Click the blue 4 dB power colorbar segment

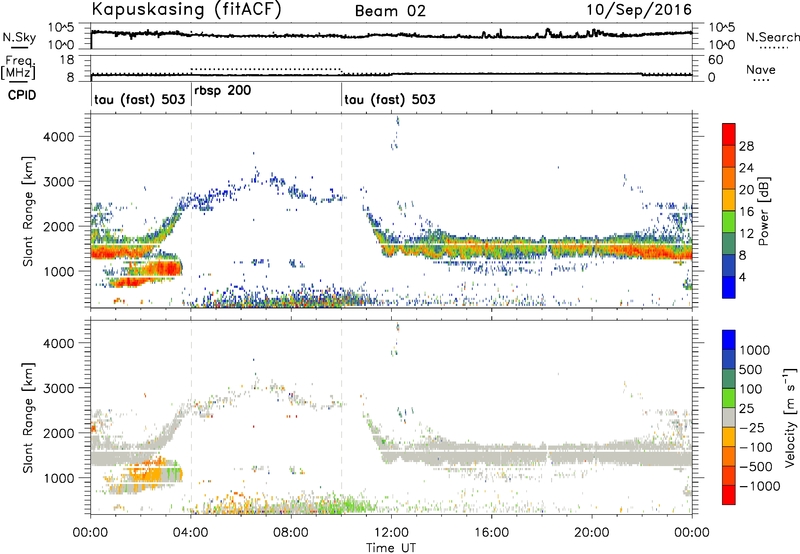(729, 287)
